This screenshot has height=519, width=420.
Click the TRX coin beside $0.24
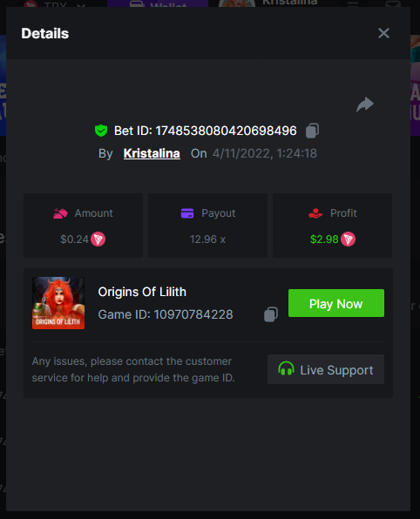pos(98,239)
